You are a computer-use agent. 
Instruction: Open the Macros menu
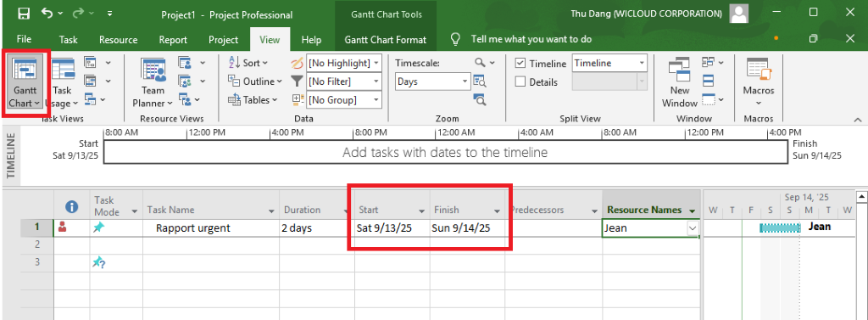(x=759, y=82)
